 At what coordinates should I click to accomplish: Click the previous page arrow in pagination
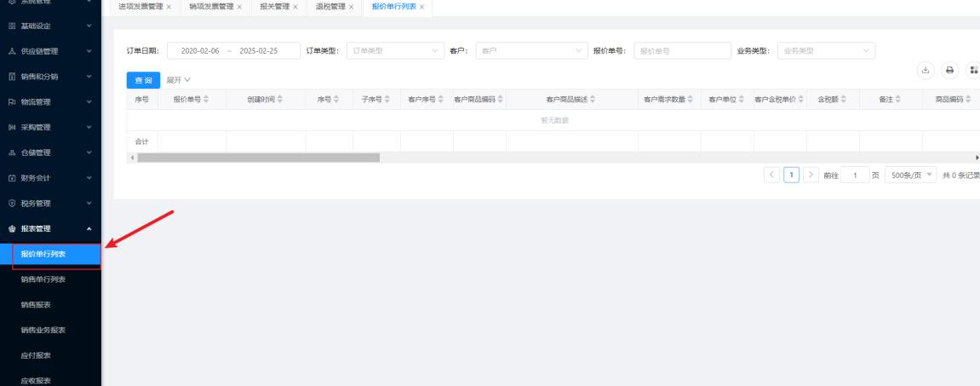[773, 175]
